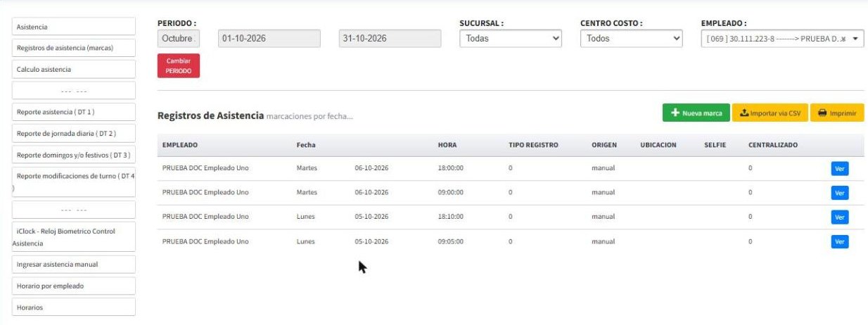The width and height of the screenshot is (868, 325).
Task: Click Importar via CSV button
Action: coord(770,113)
